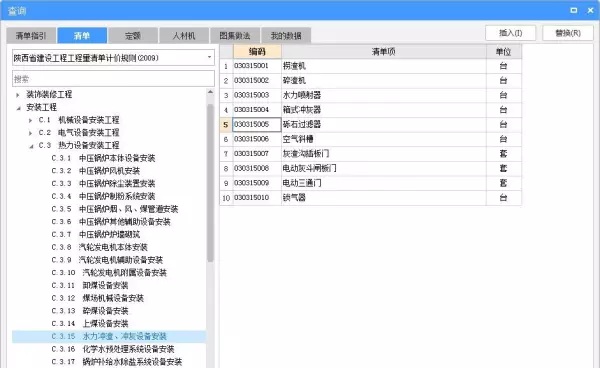The image size is (600, 368).
Task: Select code cell 030315003
Action: (x=257, y=95)
